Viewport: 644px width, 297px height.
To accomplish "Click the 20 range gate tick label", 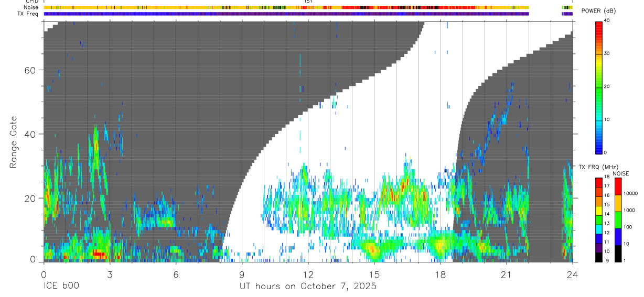I will (31, 198).
